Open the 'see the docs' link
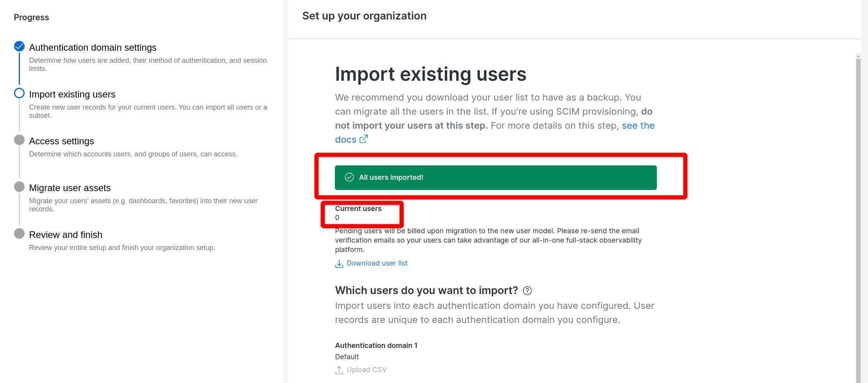The height and width of the screenshot is (383, 868). (638, 126)
